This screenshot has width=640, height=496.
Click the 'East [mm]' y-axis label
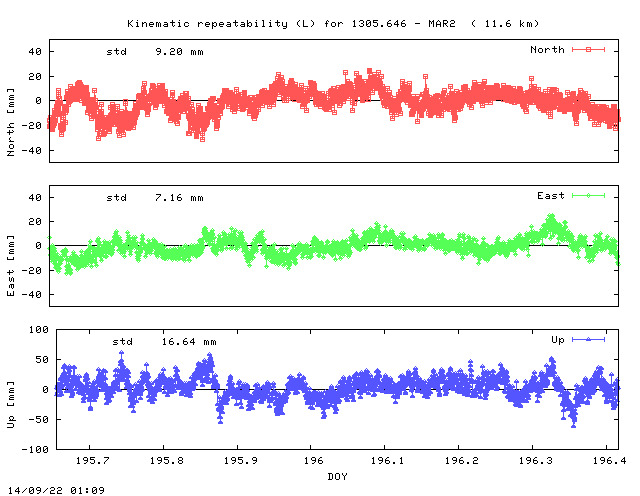[x=11, y=265]
